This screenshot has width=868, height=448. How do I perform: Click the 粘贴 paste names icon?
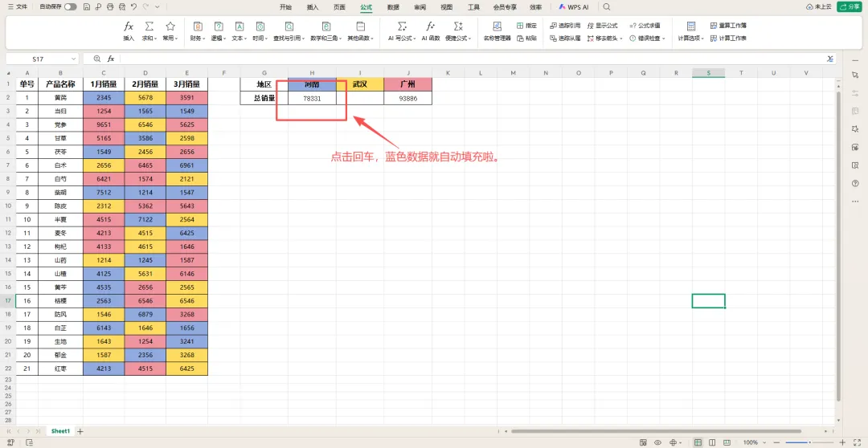(520, 39)
